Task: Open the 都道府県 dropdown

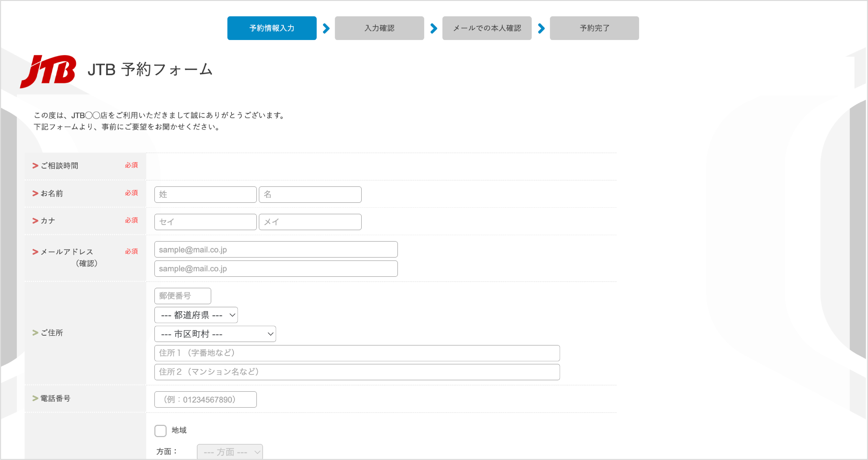Action: click(196, 315)
